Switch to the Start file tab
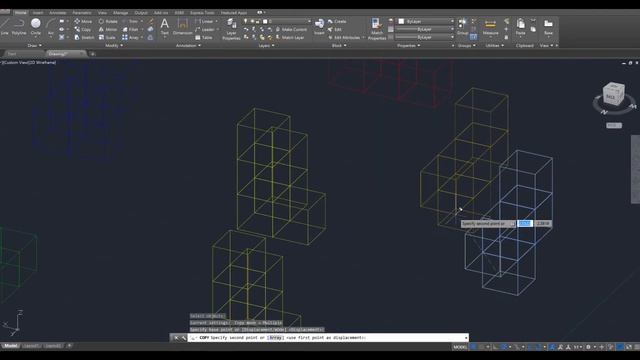This screenshot has width=640, height=360. [x=12, y=53]
